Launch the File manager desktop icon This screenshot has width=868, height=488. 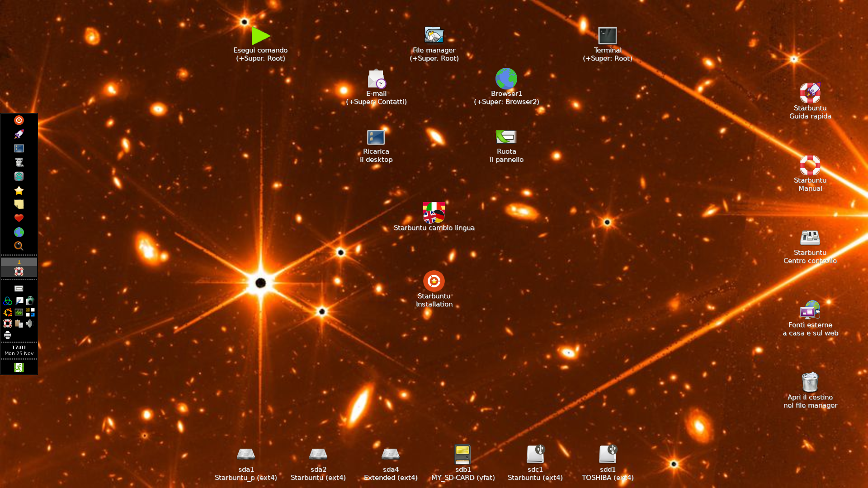tap(434, 35)
